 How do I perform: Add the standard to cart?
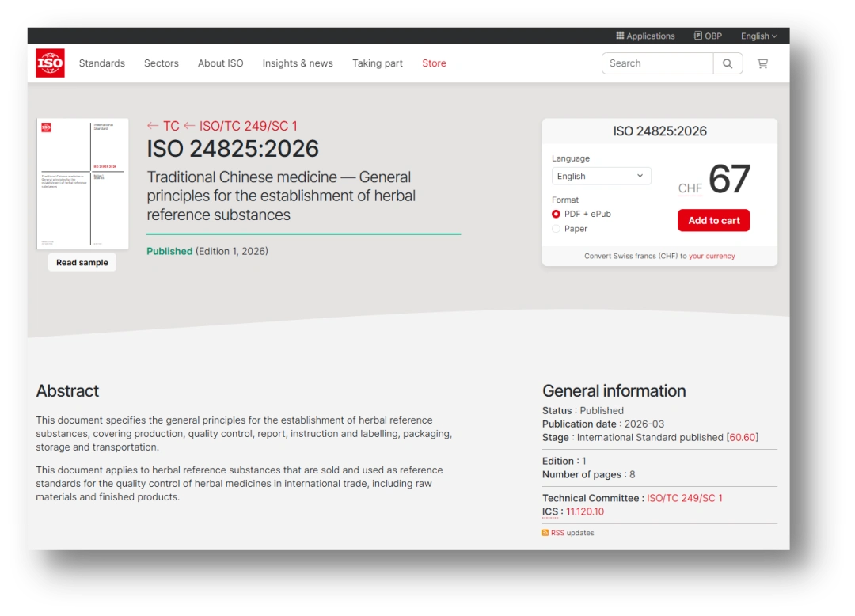[x=713, y=220]
